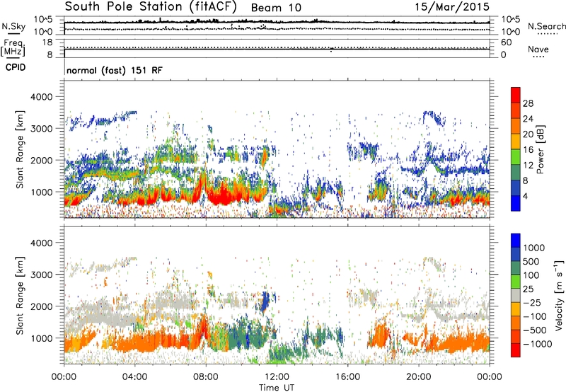Click the "-100" velocity colorbar tick label

[x=535, y=316]
